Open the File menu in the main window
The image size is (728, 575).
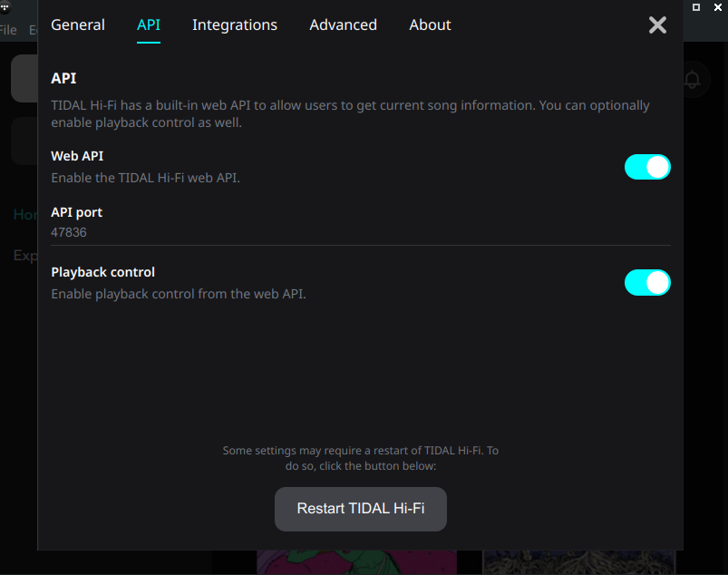[x=8, y=30]
